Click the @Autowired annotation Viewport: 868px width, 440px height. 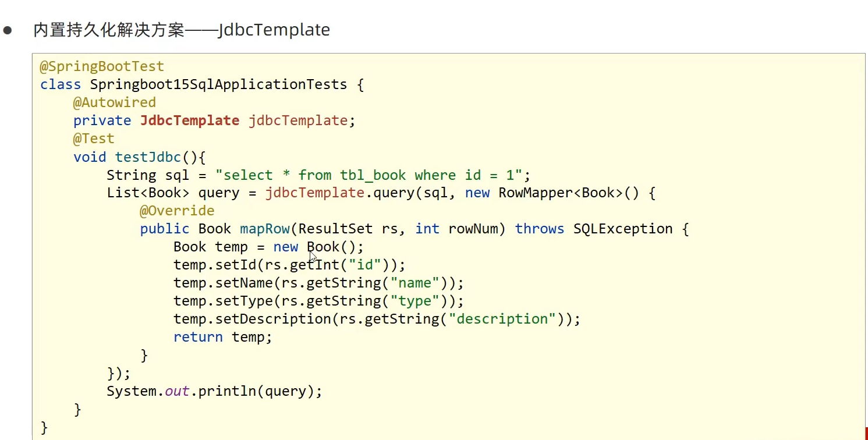coord(115,102)
